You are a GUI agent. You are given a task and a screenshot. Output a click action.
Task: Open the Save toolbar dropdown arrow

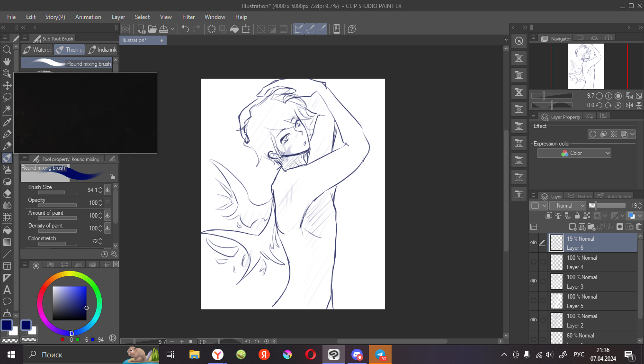point(172,29)
